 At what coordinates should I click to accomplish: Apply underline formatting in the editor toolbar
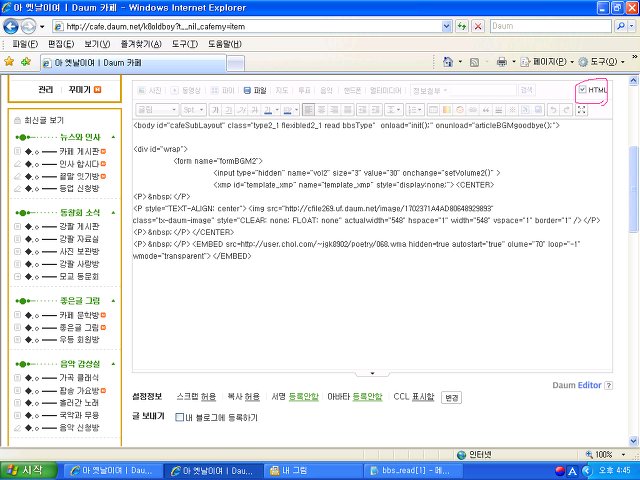pos(228,110)
